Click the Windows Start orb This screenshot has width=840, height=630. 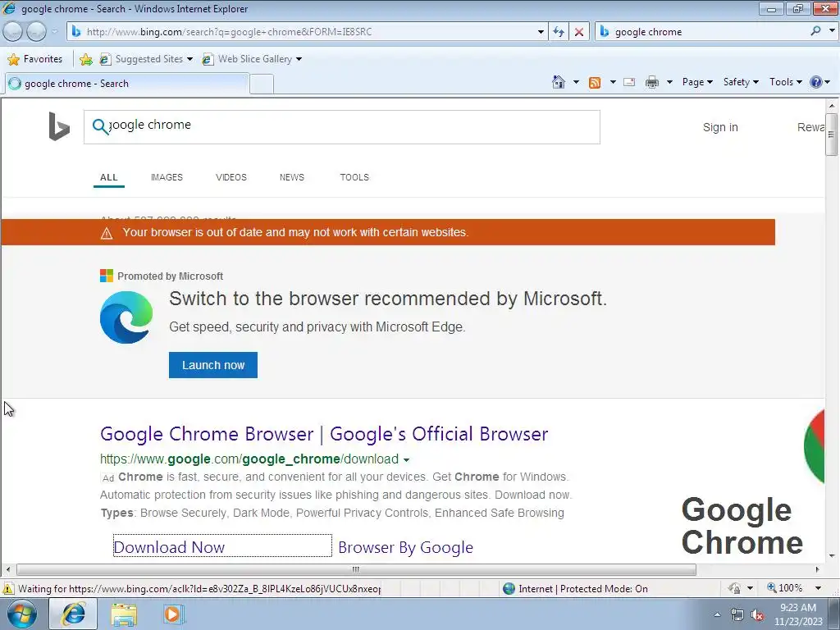[22, 614]
